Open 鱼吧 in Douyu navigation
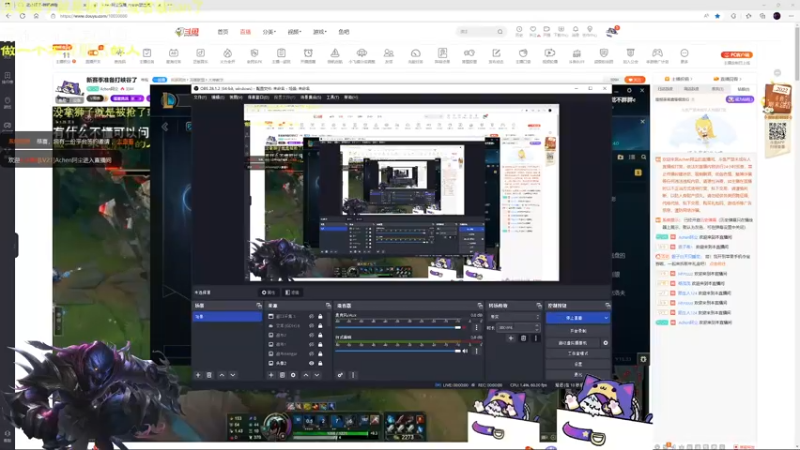Image resolution: width=800 pixels, height=450 pixels. 344,32
